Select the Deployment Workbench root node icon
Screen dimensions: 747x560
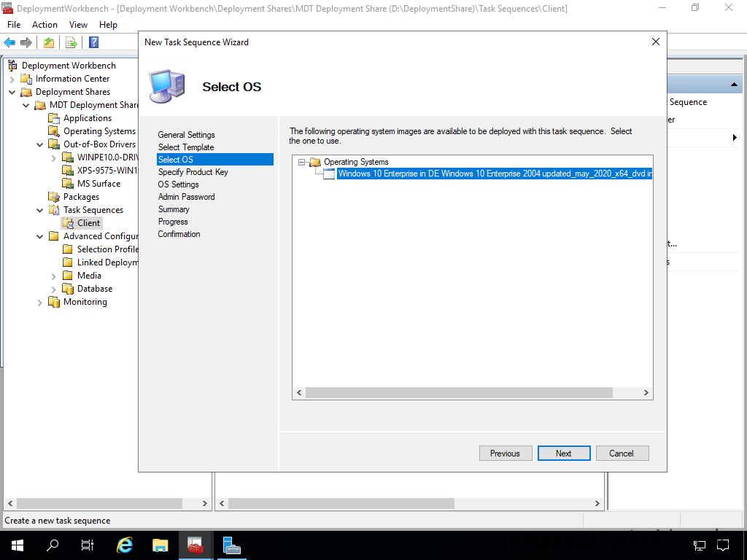pos(13,65)
